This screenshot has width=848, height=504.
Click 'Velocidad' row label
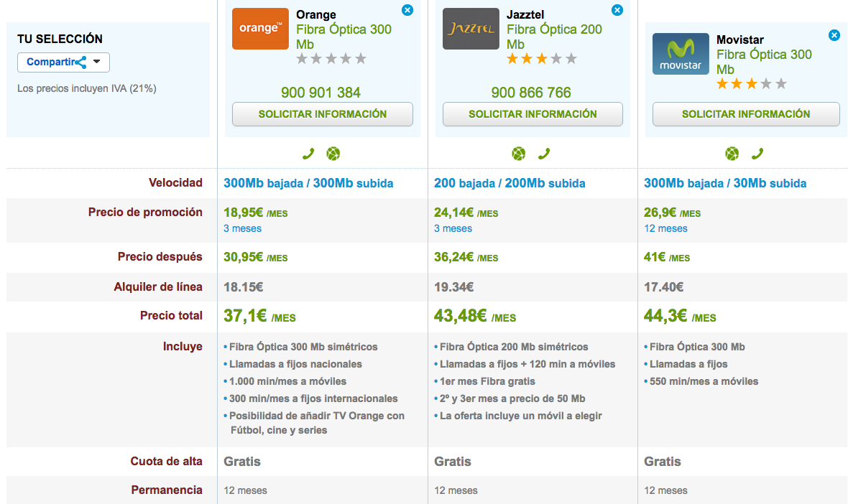pyautogui.click(x=175, y=182)
